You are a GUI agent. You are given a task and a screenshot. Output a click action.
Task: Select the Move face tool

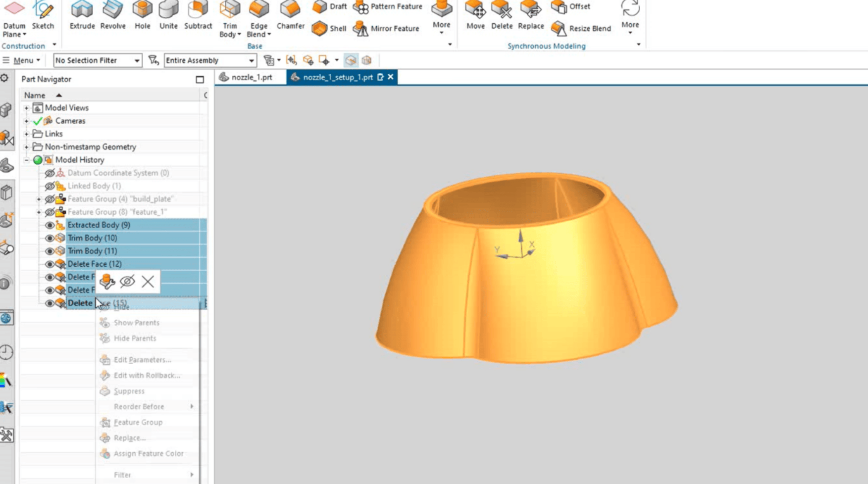click(475, 15)
